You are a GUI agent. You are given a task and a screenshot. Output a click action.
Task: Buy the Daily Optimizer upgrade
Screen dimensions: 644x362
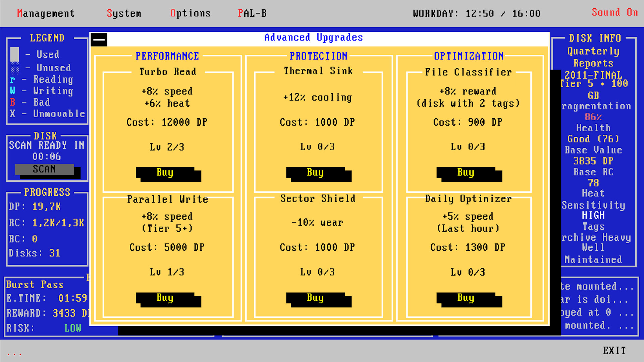tap(466, 298)
